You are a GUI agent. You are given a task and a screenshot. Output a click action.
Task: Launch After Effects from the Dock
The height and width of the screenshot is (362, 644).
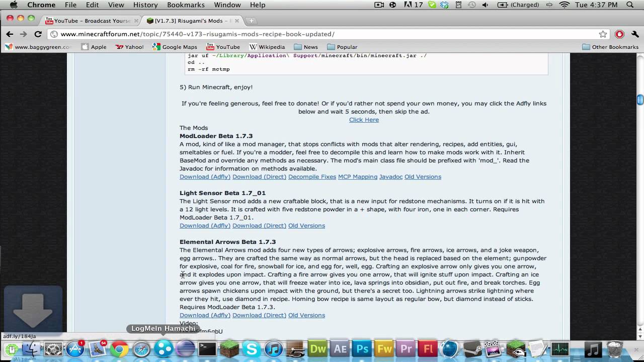pos(340,348)
